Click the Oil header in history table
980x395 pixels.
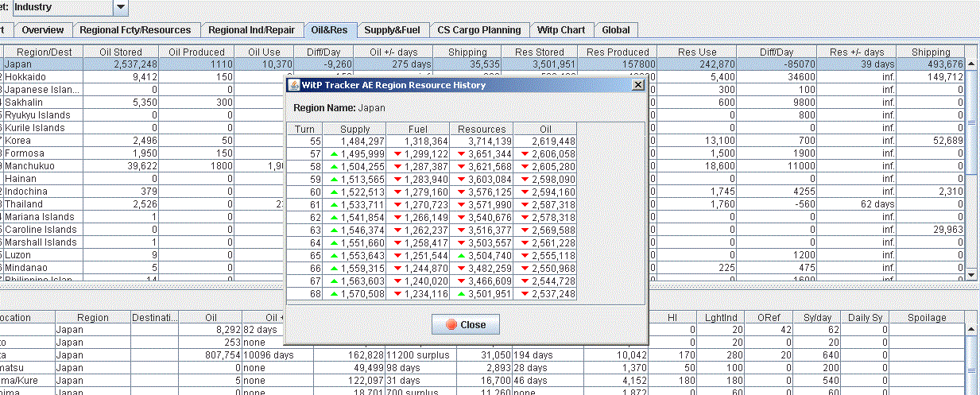[545, 129]
